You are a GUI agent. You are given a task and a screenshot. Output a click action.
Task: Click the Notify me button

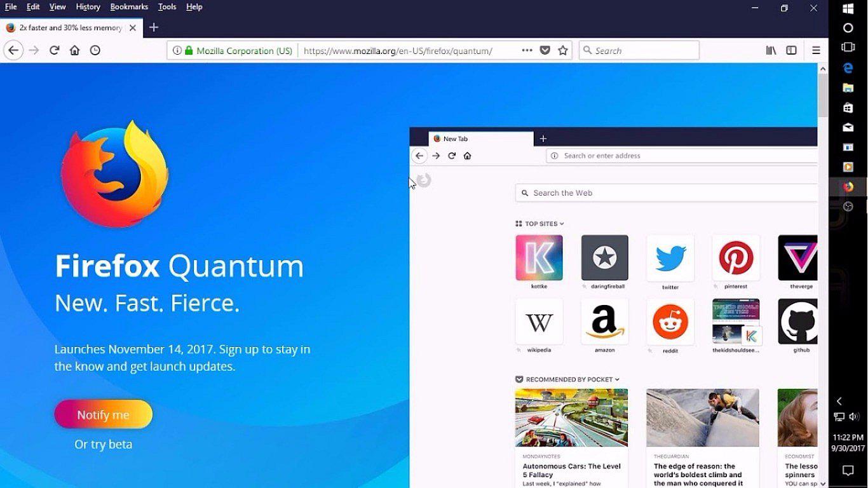pos(104,414)
